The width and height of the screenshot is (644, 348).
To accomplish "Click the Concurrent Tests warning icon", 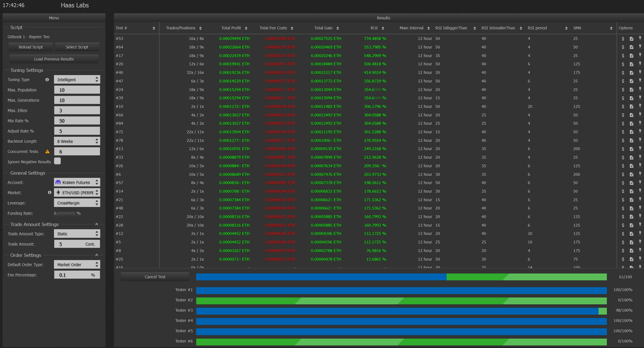I will click(x=47, y=152).
